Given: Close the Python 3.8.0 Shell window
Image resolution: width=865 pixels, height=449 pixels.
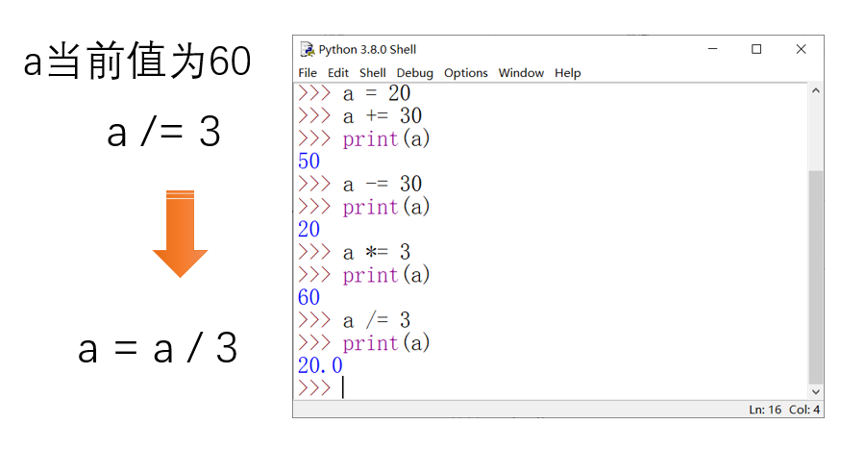Looking at the screenshot, I should coord(801,49).
